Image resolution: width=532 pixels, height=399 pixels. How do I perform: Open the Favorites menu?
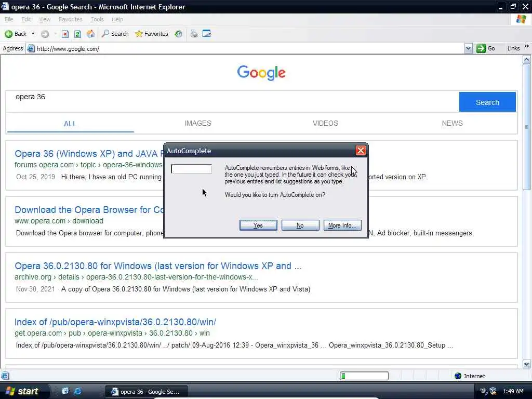[70, 19]
